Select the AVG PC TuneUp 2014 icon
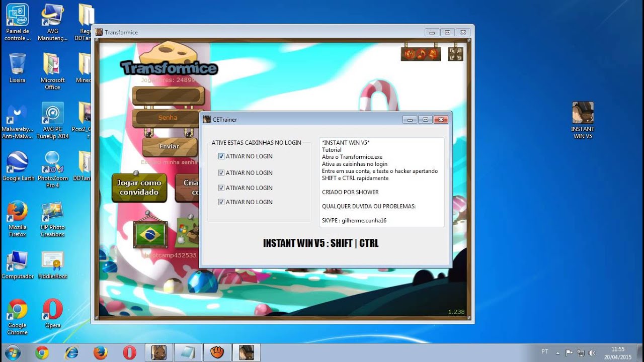Image resolution: width=644 pixels, height=362 pixels. tap(52, 121)
